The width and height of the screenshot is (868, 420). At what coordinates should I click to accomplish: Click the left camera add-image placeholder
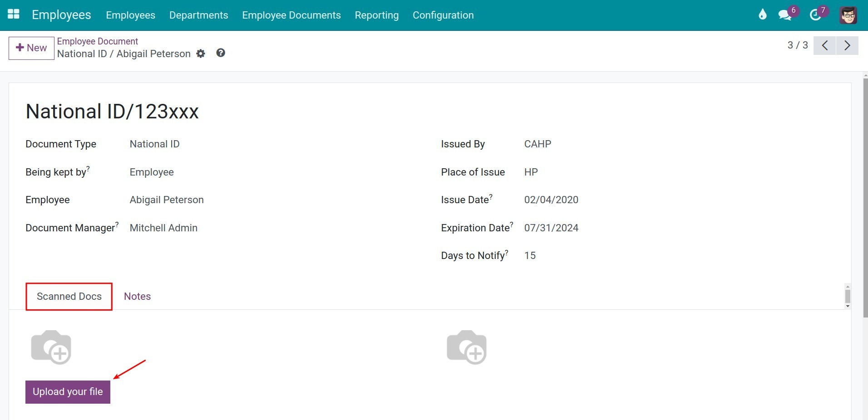click(51, 347)
